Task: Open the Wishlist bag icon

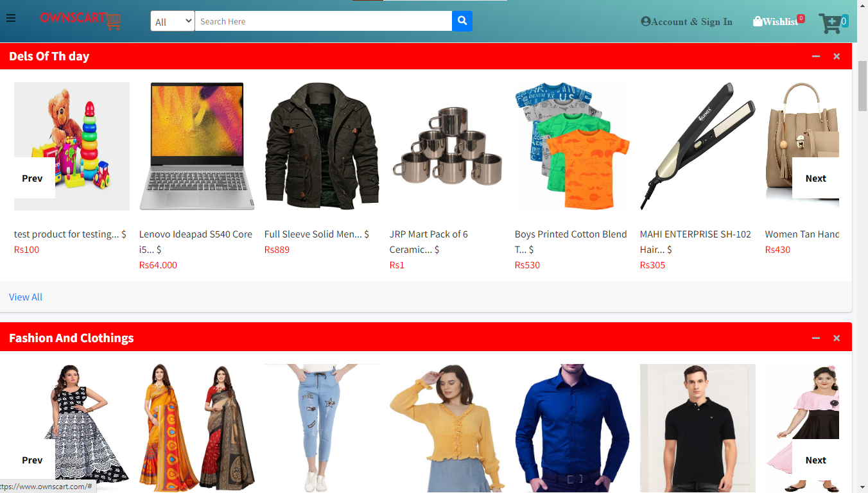Action: pos(758,21)
